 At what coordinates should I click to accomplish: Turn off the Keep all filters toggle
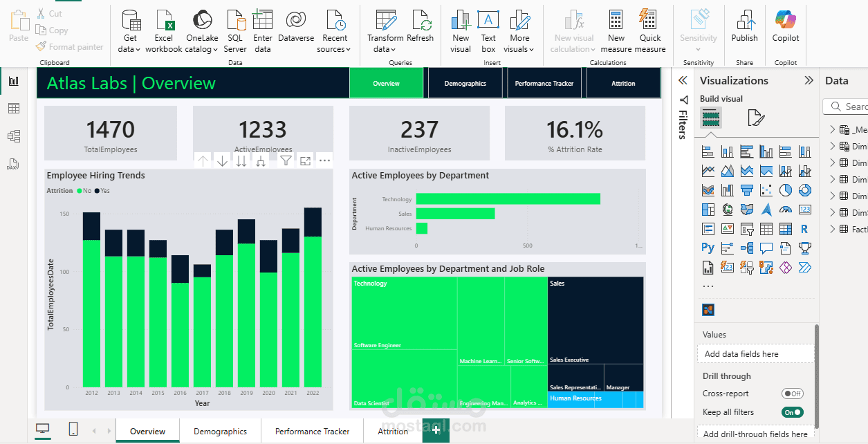tap(793, 411)
